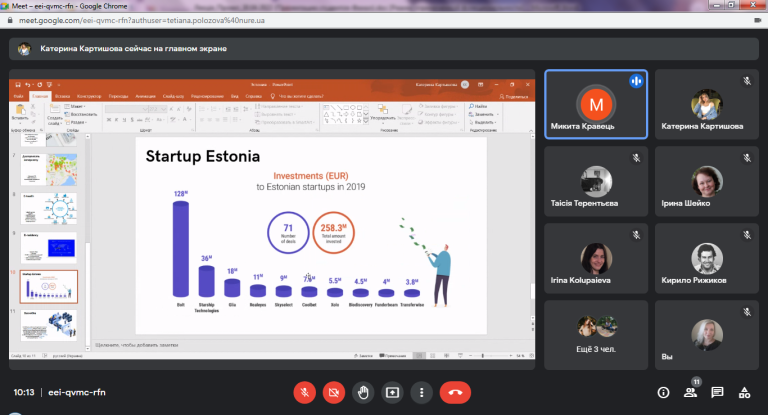
Task: Expand the shapes gallery more arrow
Action: 365,121
